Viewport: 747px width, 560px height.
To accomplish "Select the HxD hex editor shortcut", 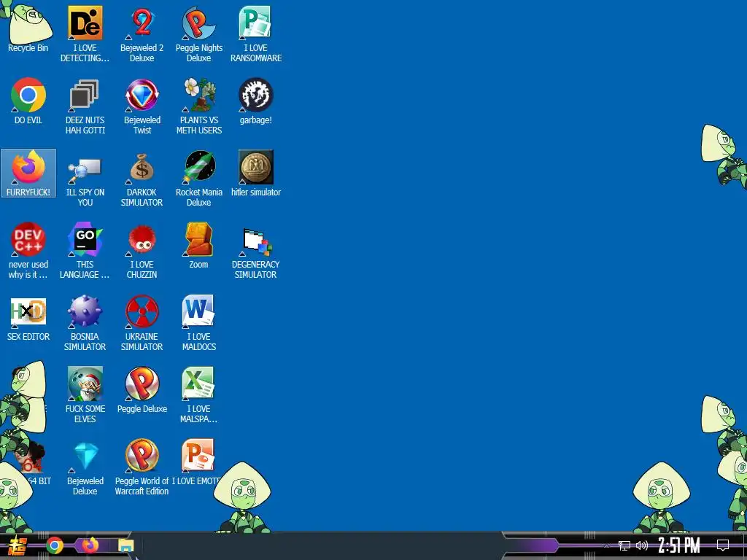I will tap(28, 318).
